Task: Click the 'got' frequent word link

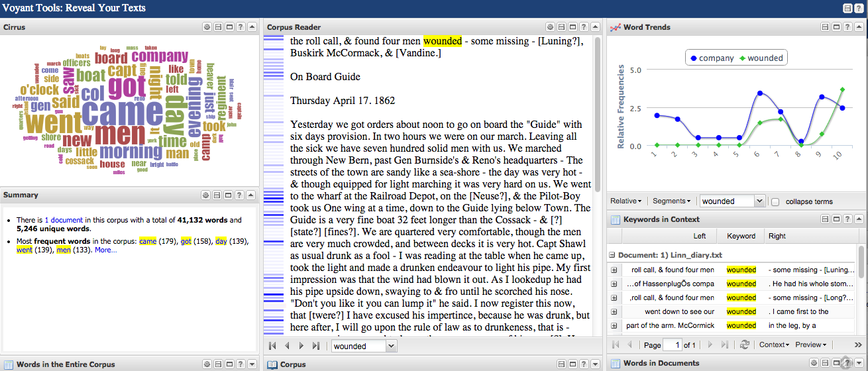Action: coord(186,241)
